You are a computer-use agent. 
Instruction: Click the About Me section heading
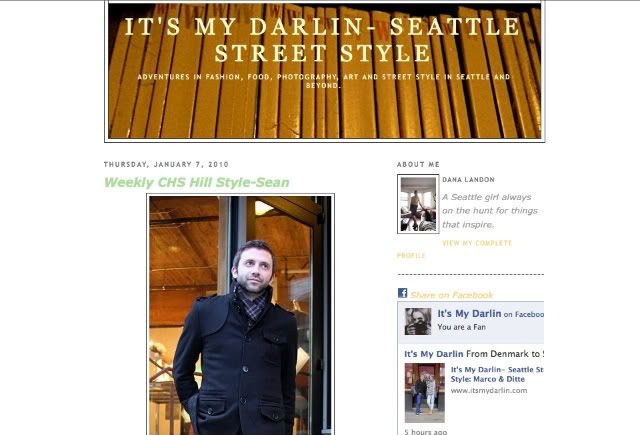tap(418, 164)
